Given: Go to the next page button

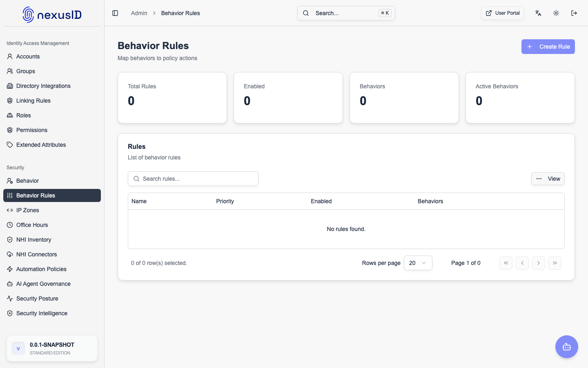Looking at the screenshot, I should 539,263.
